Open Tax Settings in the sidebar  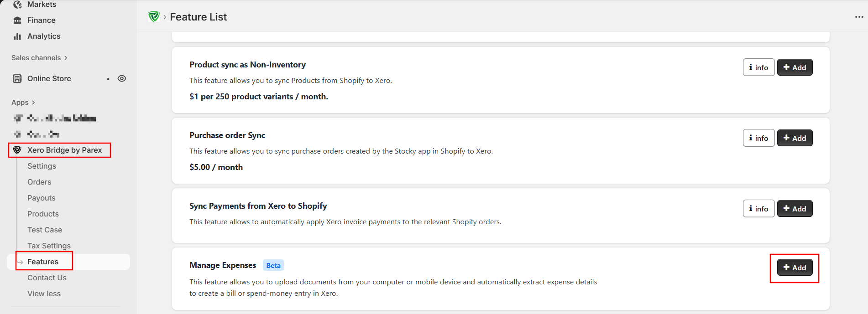(49, 246)
